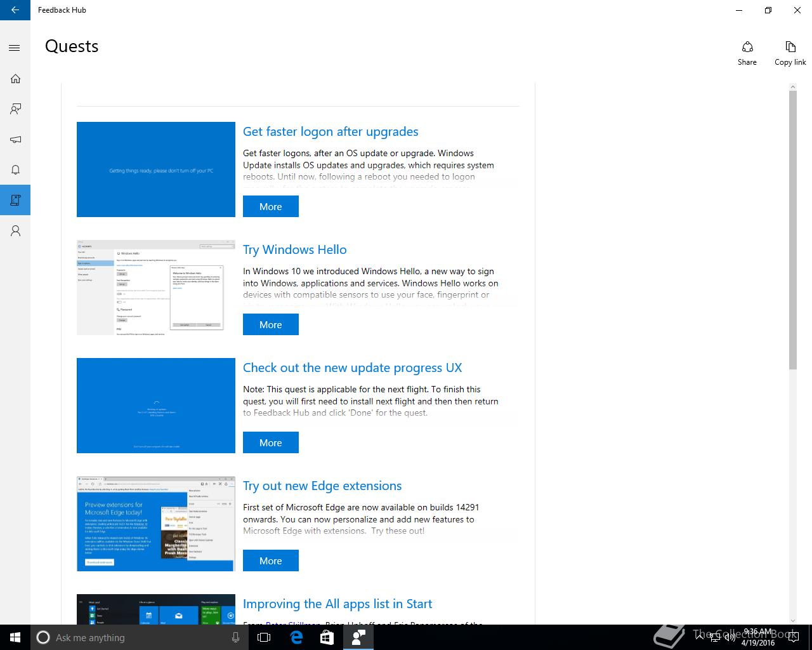Open the Feedback section icon in the sidebar

[15, 109]
